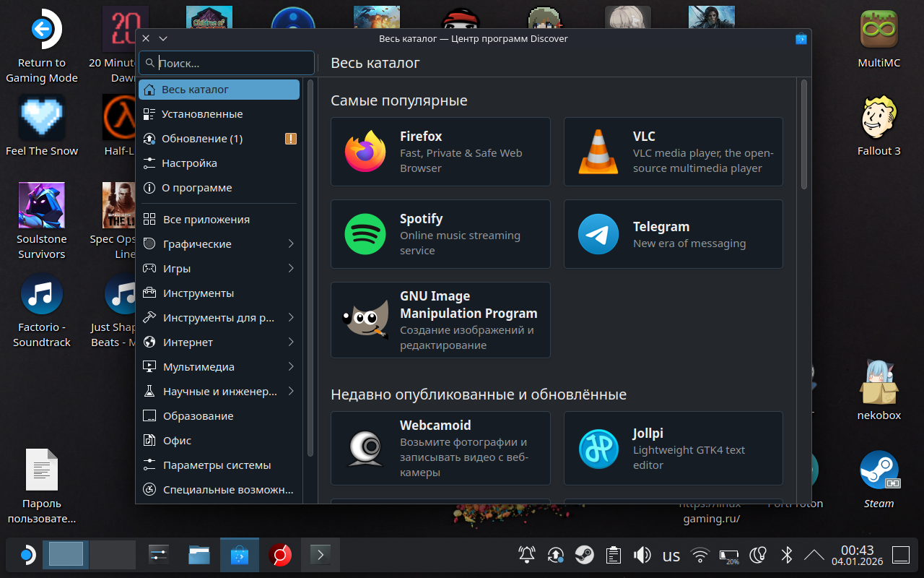Open the Steam tray icon
The width and height of the screenshot is (924, 578).
(x=584, y=555)
